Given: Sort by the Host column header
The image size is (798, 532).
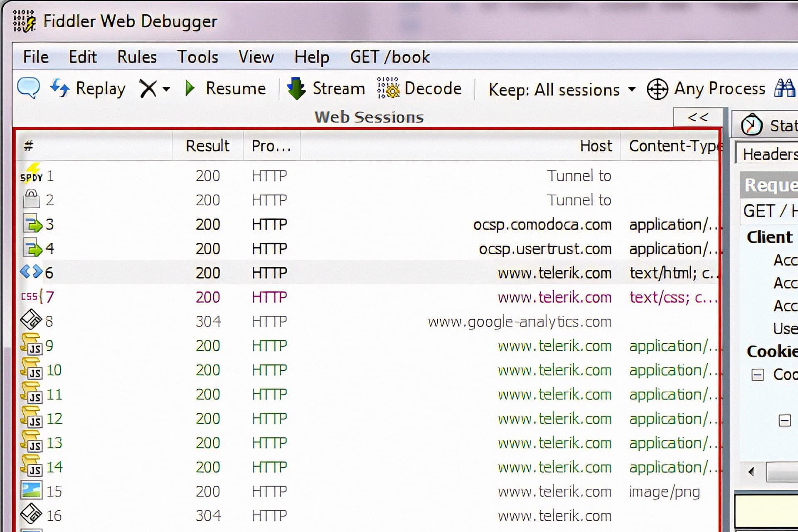Looking at the screenshot, I should tap(461, 146).
